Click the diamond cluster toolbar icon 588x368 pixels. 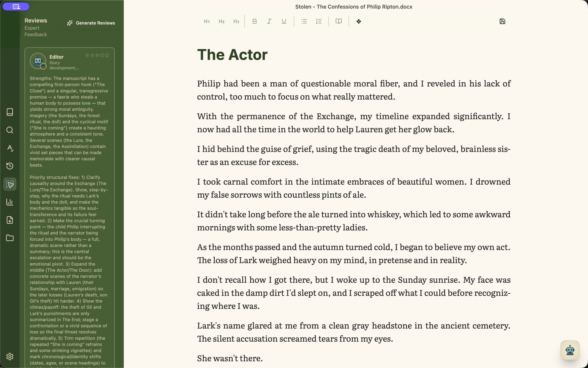[359, 21]
